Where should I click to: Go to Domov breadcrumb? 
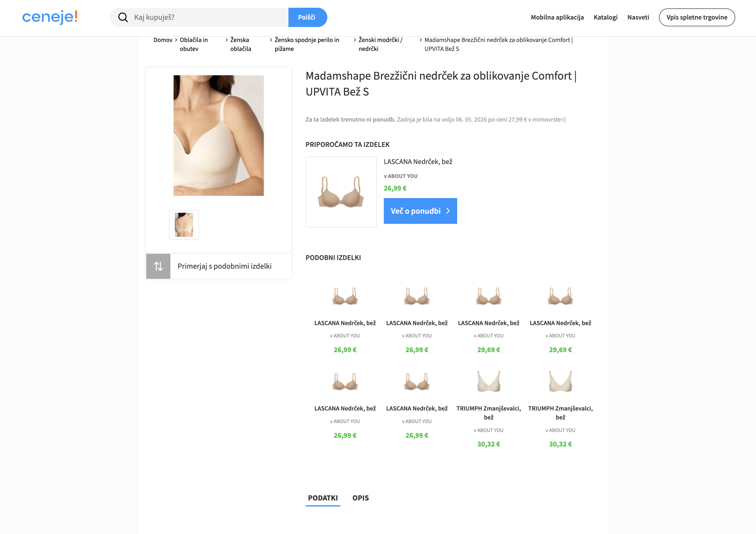[x=163, y=40]
